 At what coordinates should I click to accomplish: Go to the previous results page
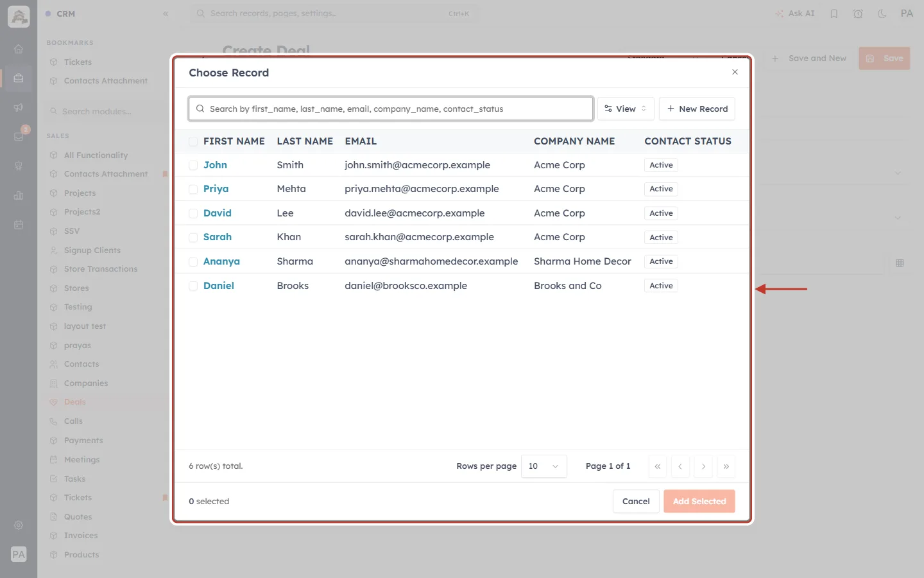[680, 466]
